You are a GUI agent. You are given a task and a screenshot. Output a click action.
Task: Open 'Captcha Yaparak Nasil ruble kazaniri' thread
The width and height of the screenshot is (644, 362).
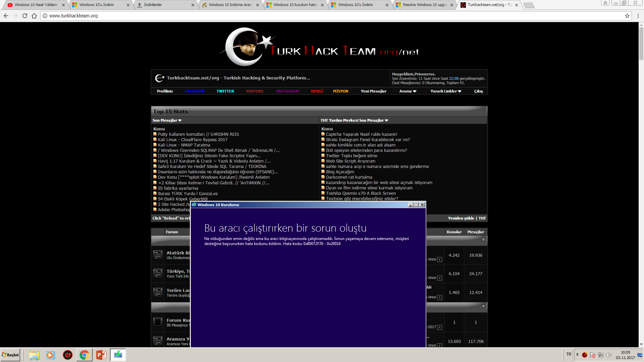[361, 134]
